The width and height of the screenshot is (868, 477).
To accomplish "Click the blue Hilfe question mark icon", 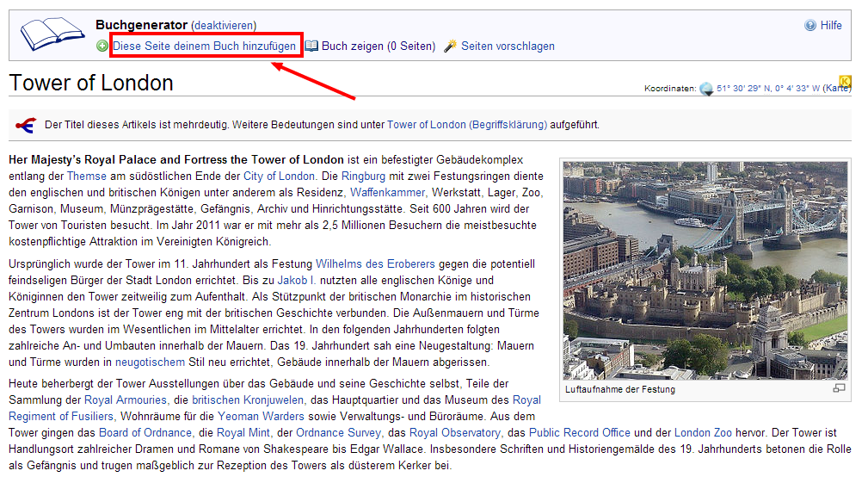I will pyautogui.click(x=810, y=26).
